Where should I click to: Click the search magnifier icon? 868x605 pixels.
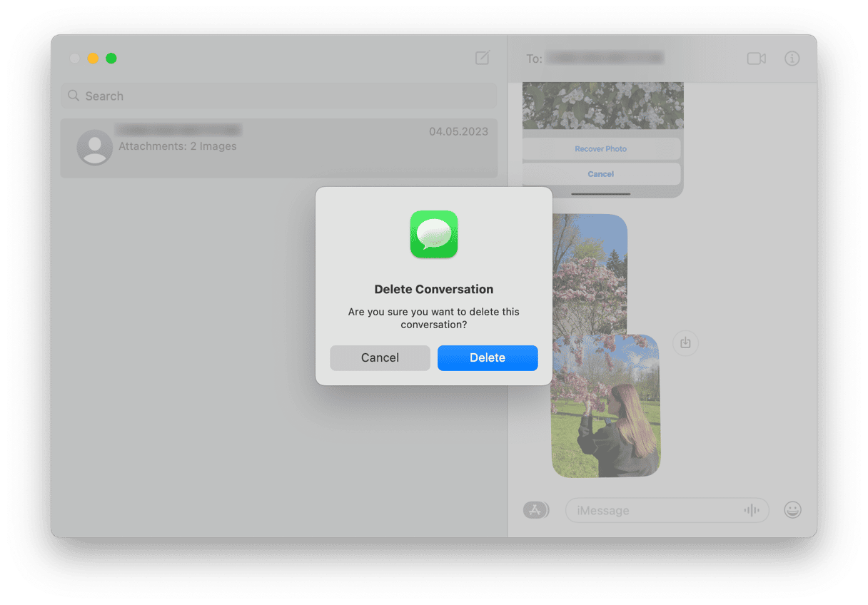[74, 96]
